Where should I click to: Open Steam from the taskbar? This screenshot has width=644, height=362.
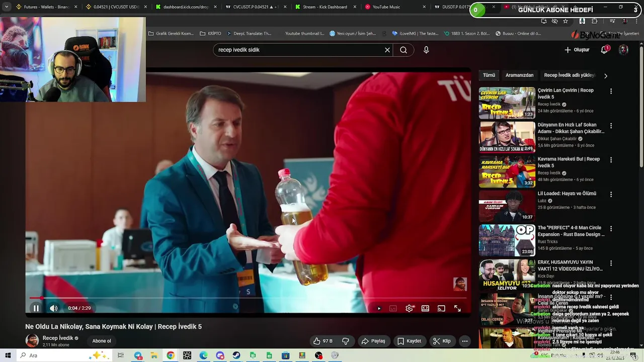(236, 355)
